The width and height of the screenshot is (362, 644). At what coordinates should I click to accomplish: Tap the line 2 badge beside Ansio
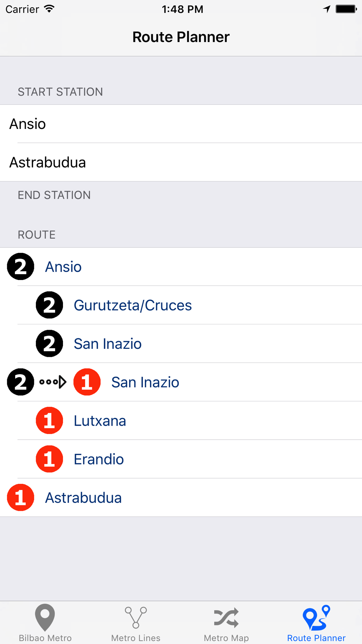point(21,267)
